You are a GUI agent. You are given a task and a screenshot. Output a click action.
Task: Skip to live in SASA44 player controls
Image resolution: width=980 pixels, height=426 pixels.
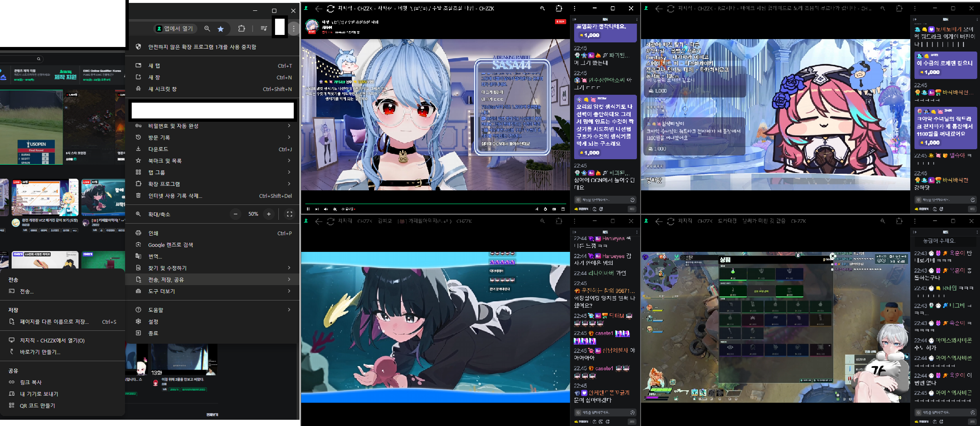coord(317,209)
